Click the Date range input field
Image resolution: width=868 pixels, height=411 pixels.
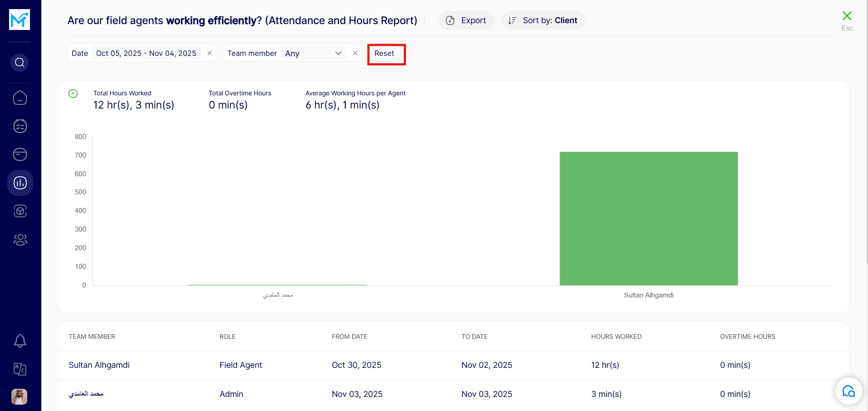pyautogui.click(x=146, y=53)
